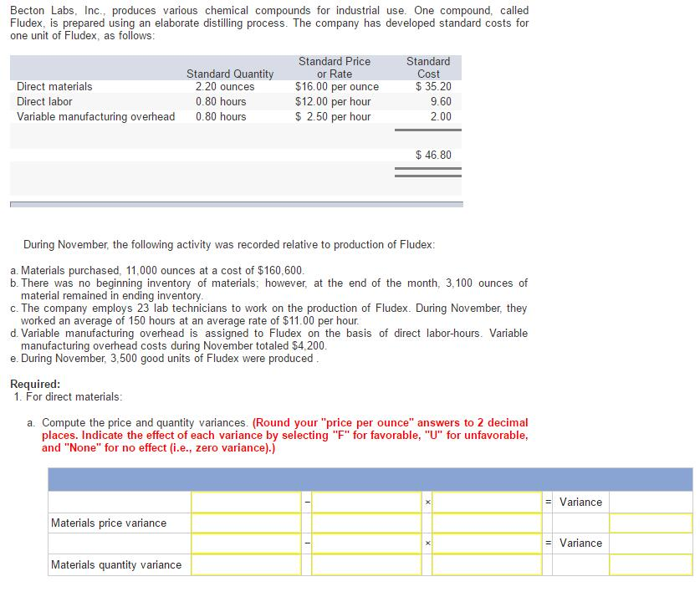The height and width of the screenshot is (597, 700).
Task: Click the '$12.00 per hour' rate cell
Action: click(x=333, y=102)
